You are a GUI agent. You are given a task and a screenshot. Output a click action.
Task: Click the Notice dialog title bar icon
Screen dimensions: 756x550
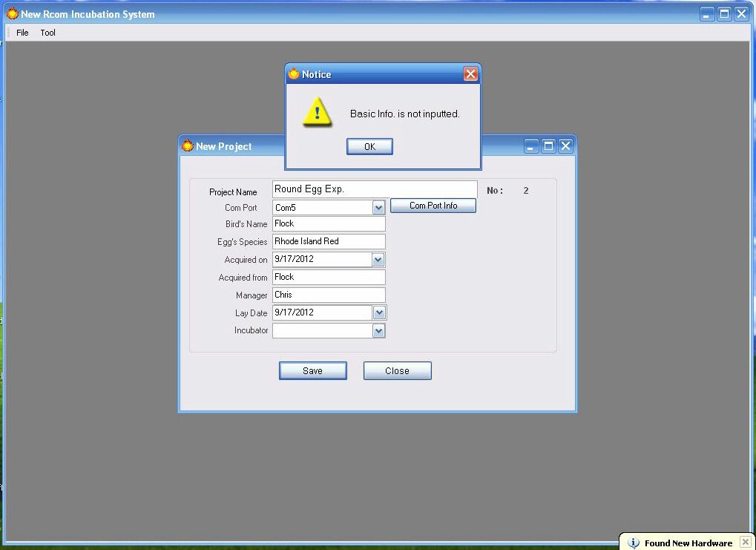click(294, 74)
